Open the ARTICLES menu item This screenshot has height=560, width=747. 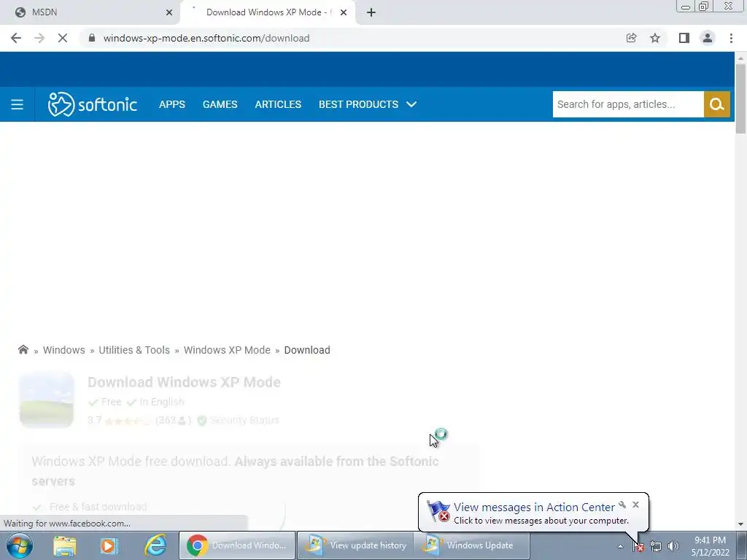(278, 104)
